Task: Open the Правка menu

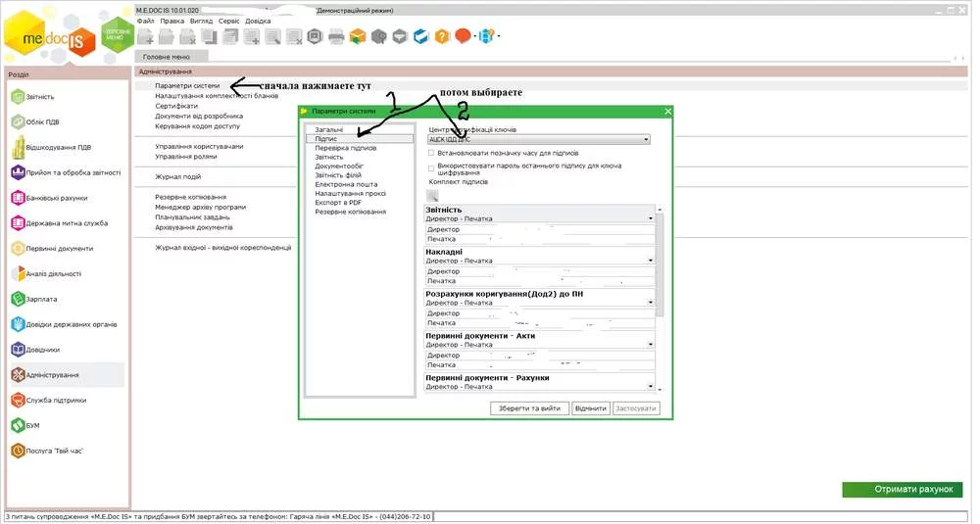Action: [171, 21]
